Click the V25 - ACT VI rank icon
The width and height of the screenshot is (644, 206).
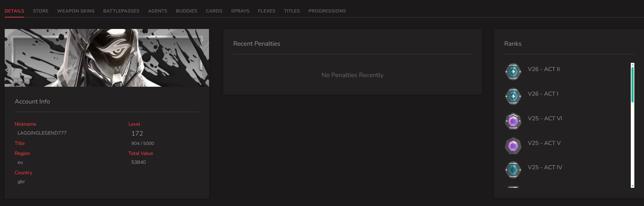click(x=513, y=121)
